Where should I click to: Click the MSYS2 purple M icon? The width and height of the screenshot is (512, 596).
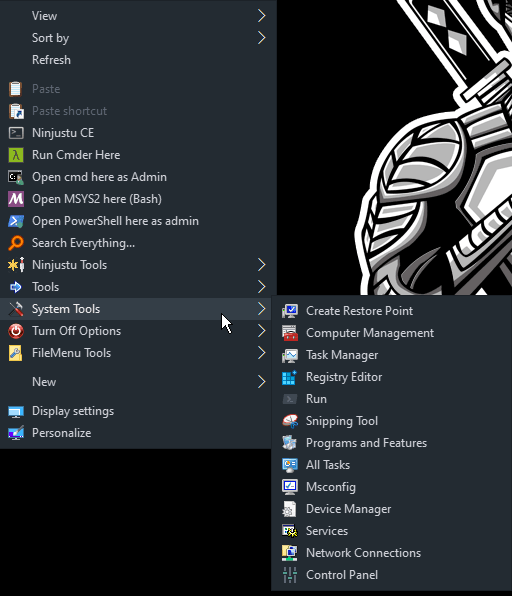coord(16,199)
